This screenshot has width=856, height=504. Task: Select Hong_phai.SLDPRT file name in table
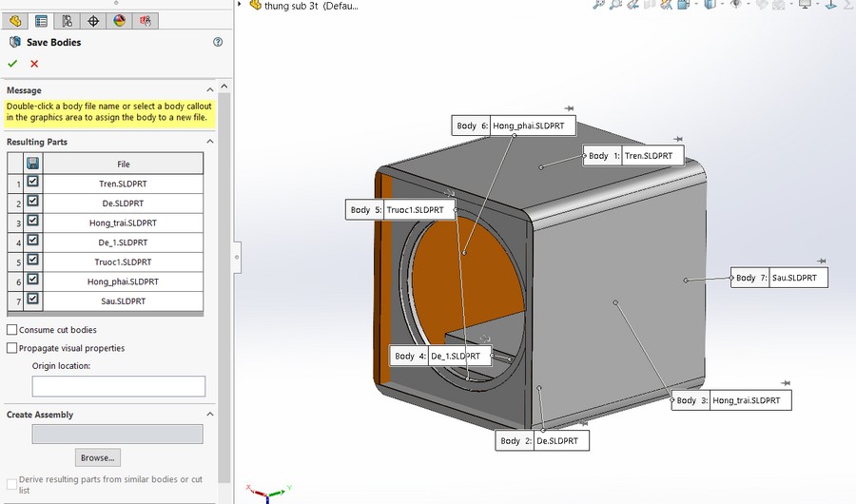click(123, 281)
